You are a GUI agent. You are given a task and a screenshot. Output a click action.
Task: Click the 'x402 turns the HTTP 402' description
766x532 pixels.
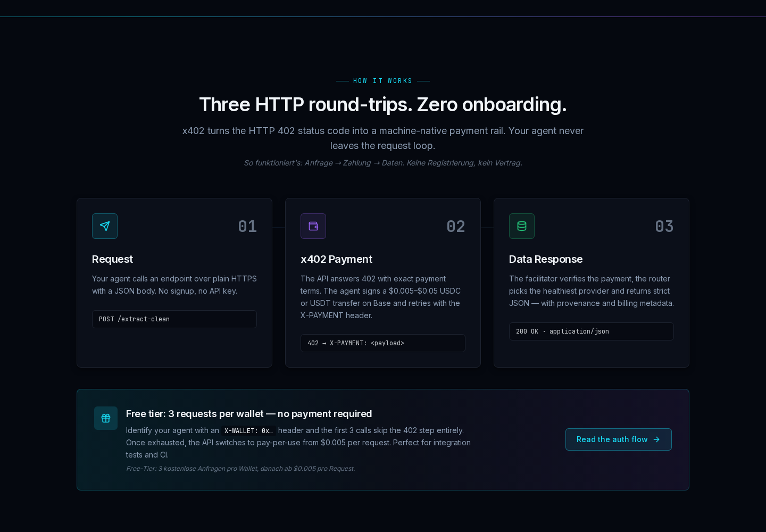[x=383, y=138]
